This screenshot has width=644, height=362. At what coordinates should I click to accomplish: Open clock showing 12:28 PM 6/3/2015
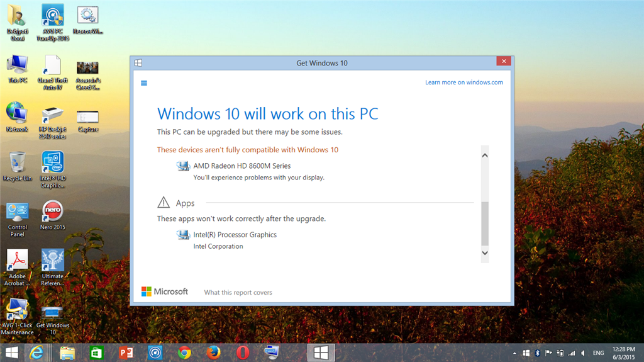(623, 353)
